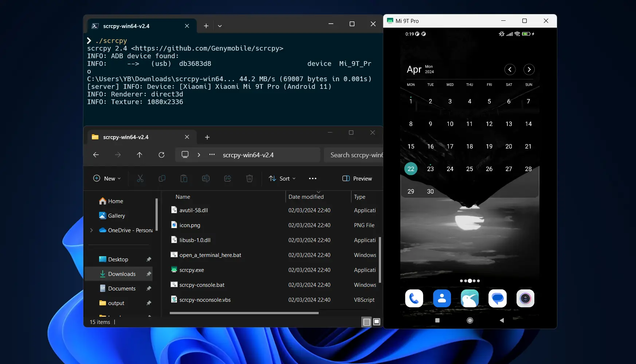Image resolution: width=636 pixels, height=364 pixels.
Task: Click the Paste icon in Explorer toolbar
Action: [184, 178]
